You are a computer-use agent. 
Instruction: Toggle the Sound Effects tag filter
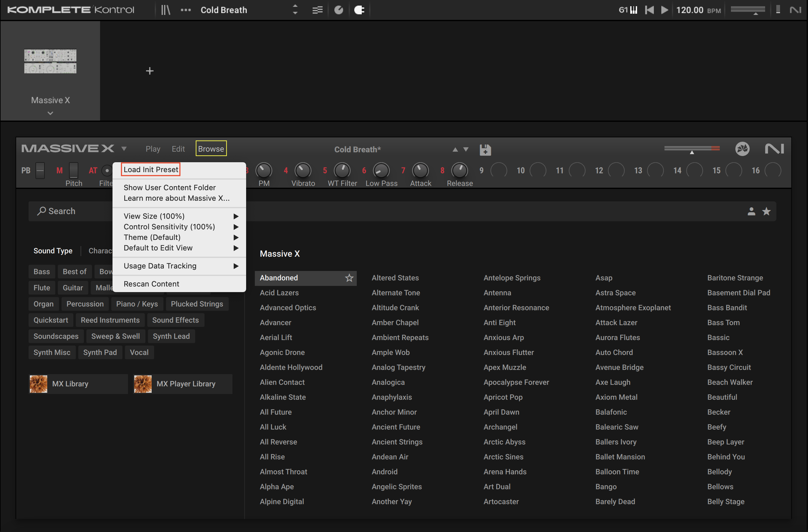(x=176, y=320)
